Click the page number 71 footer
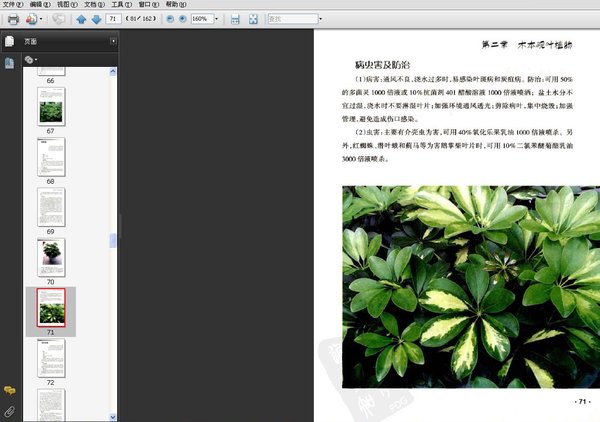 (582, 401)
